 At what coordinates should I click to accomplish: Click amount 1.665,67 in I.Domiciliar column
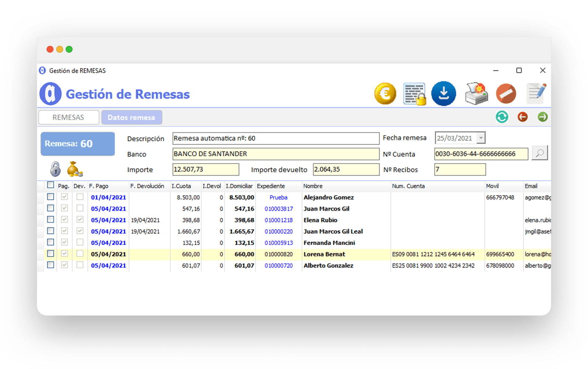tap(242, 232)
